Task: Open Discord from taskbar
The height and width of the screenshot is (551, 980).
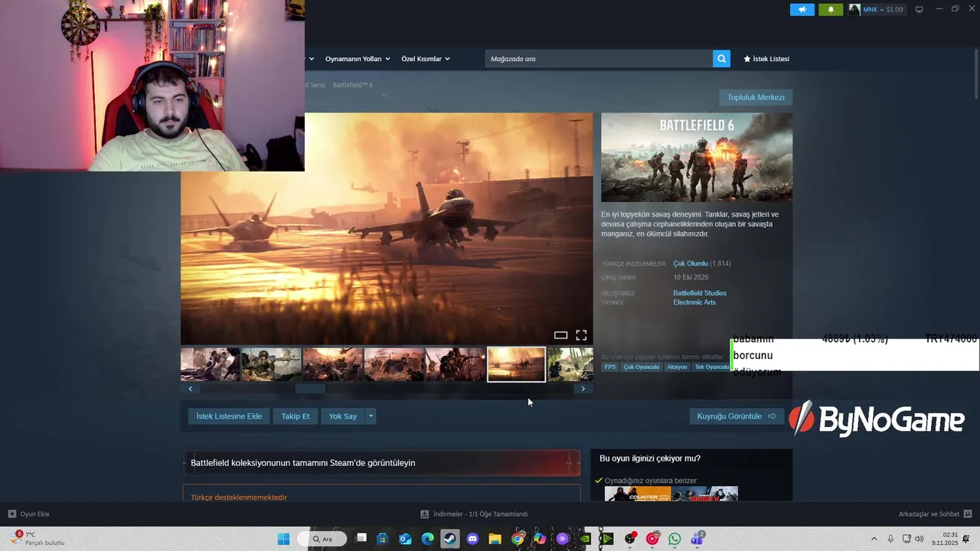Action: (472, 539)
